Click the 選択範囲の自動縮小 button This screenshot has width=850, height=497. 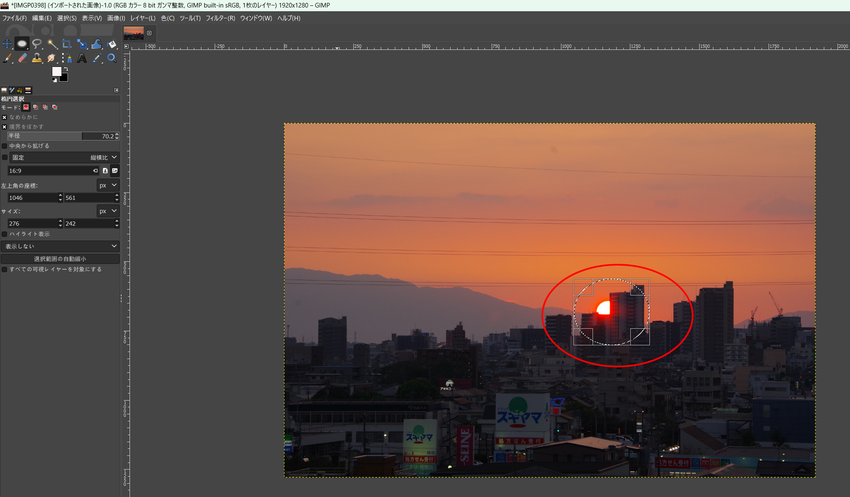[60, 259]
